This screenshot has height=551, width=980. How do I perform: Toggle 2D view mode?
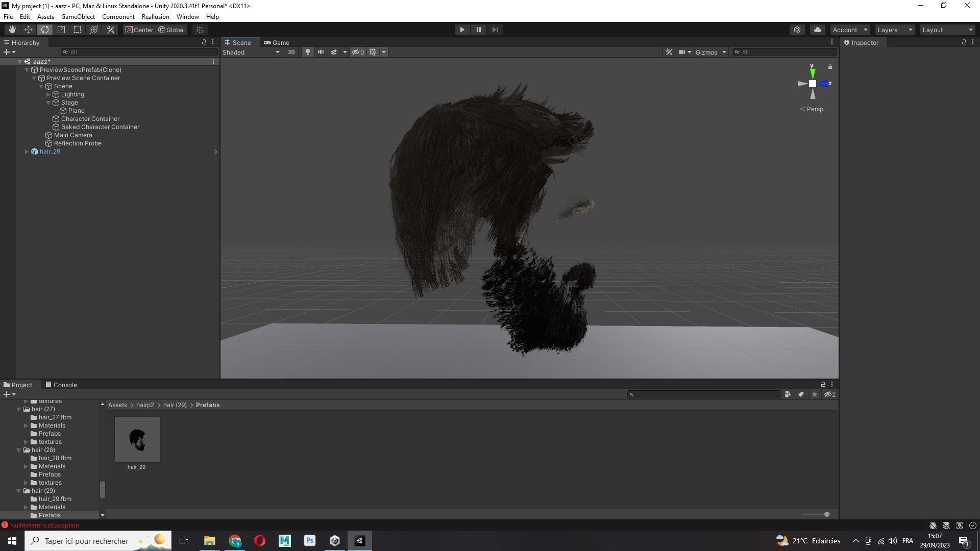291,52
